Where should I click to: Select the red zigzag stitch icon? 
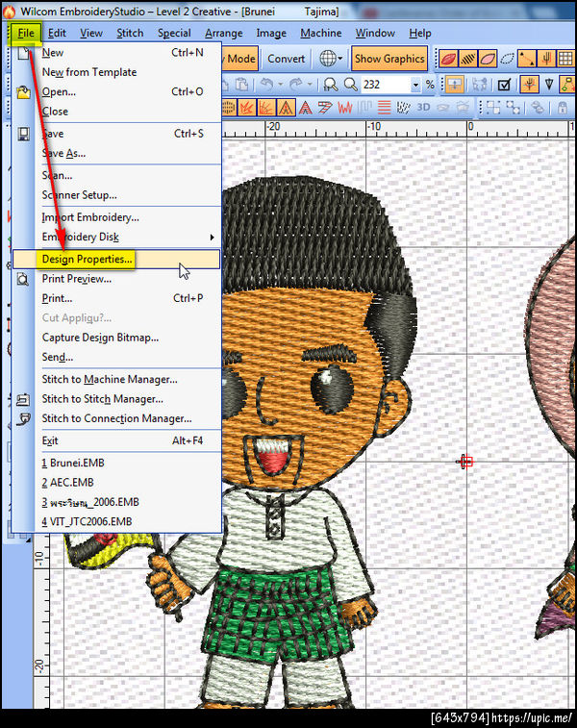click(x=345, y=108)
